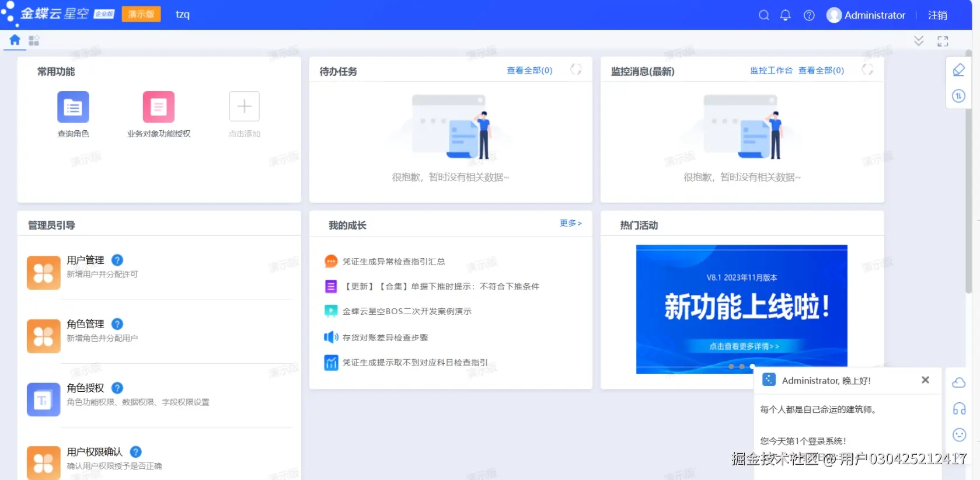Click the 角色管理 title text
The height and width of the screenshot is (480, 980).
(x=85, y=324)
